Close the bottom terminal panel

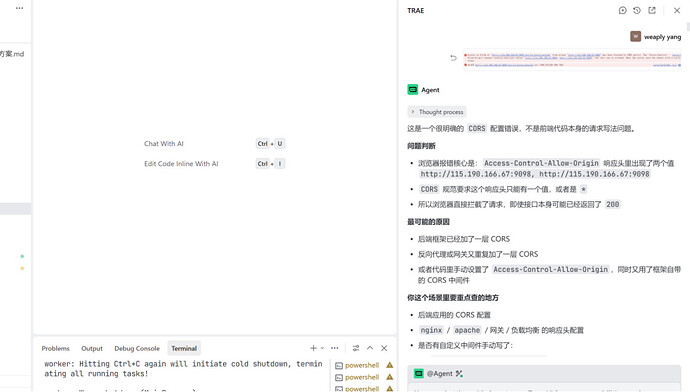pyautogui.click(x=384, y=348)
